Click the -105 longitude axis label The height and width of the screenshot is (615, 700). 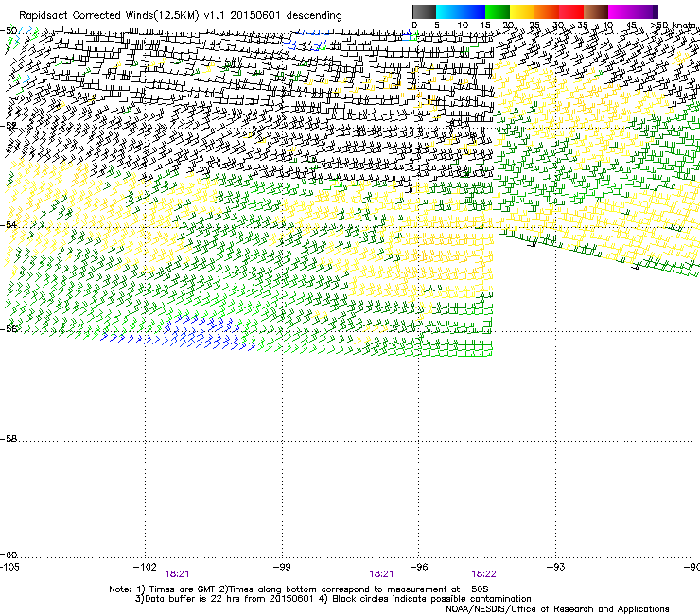[9, 567]
